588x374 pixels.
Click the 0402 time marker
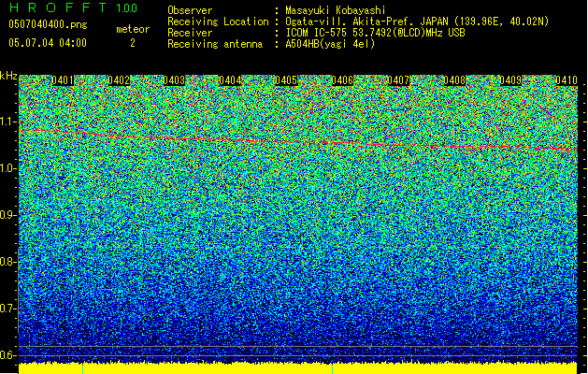pos(119,80)
